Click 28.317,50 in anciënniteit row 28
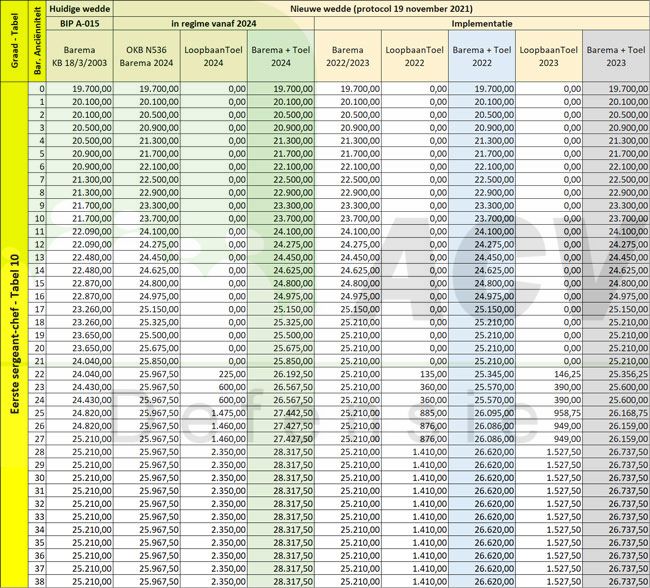 coord(281,452)
